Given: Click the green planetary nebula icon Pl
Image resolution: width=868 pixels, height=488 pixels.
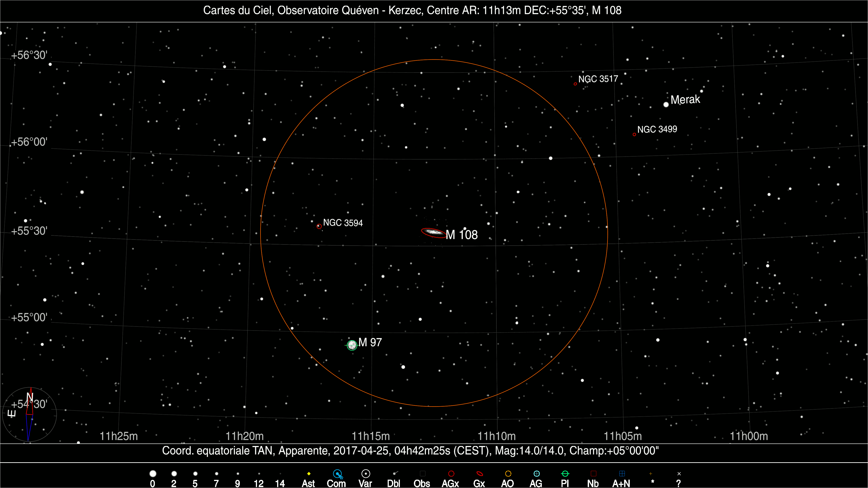Looking at the screenshot, I should tap(565, 474).
